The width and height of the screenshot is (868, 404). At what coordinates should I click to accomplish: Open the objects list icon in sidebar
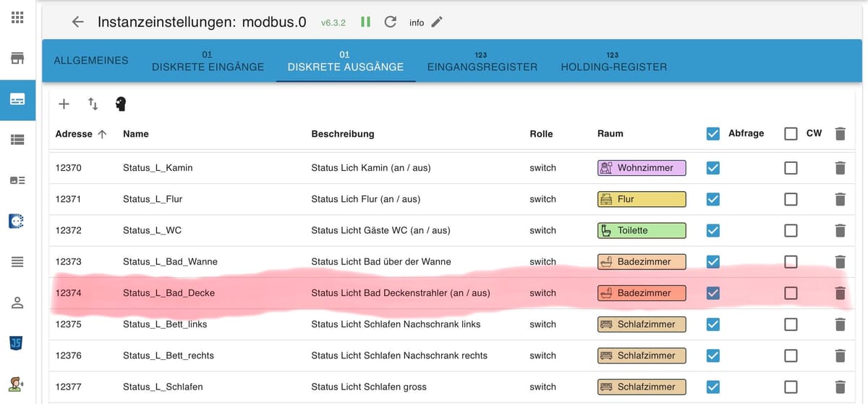pyautogui.click(x=17, y=140)
